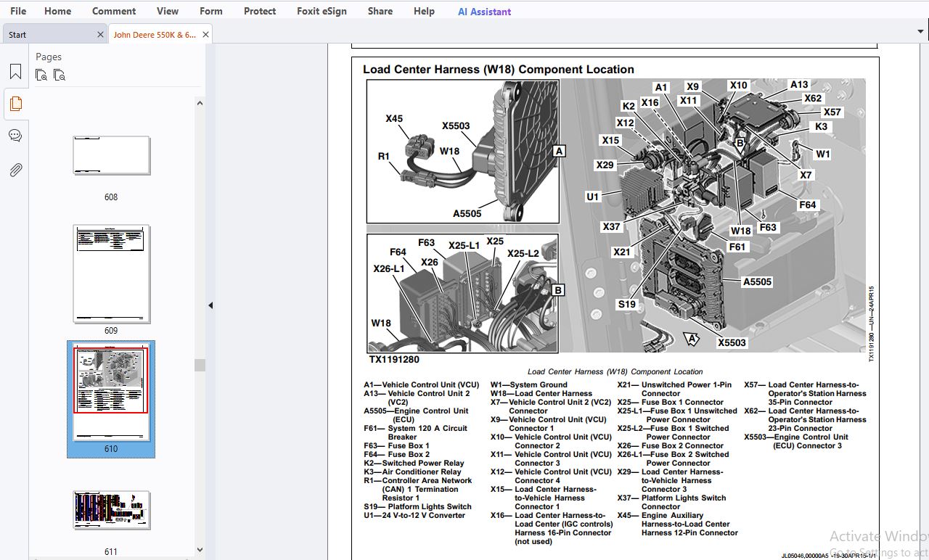Click the 'F61' label in the diagram

pos(737,247)
